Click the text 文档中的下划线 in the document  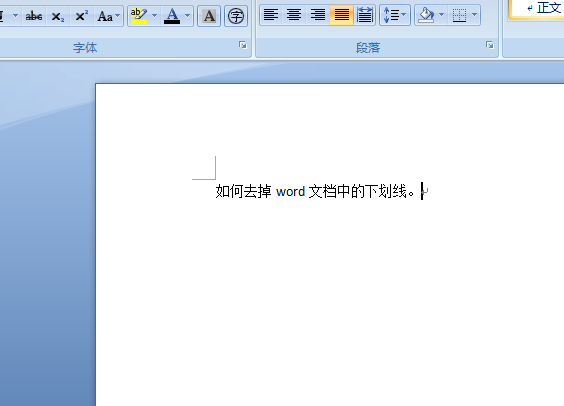tap(358, 191)
